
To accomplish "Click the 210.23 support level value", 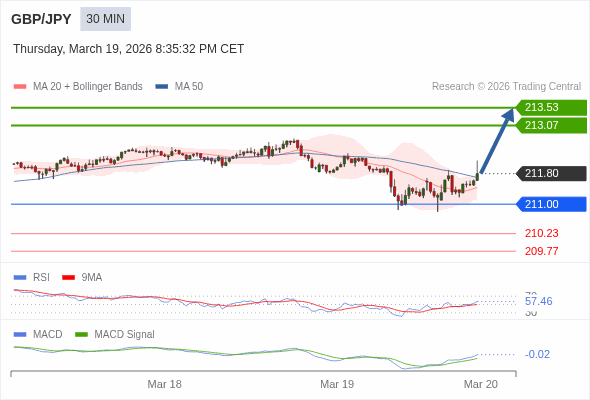I will tap(541, 233).
